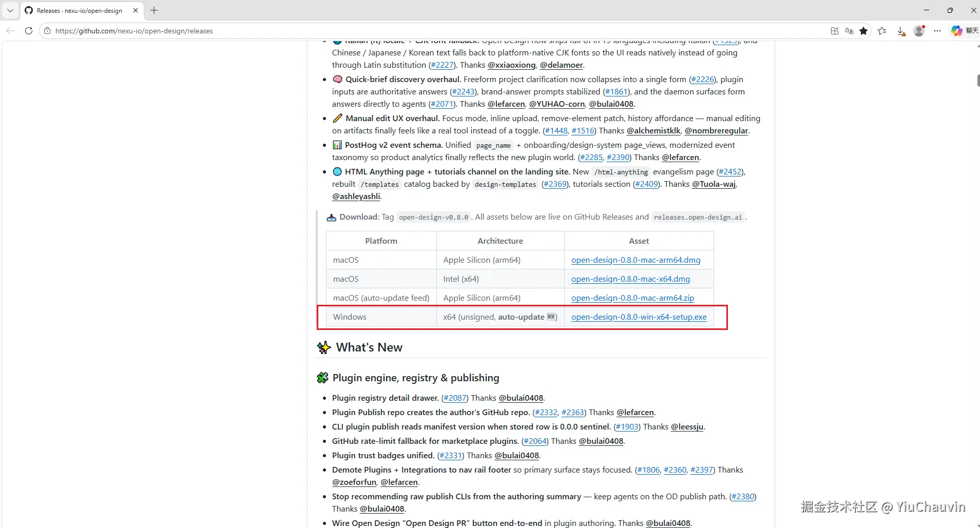Open pull request #2369
Screen dimensions: 980x528
[555, 184]
